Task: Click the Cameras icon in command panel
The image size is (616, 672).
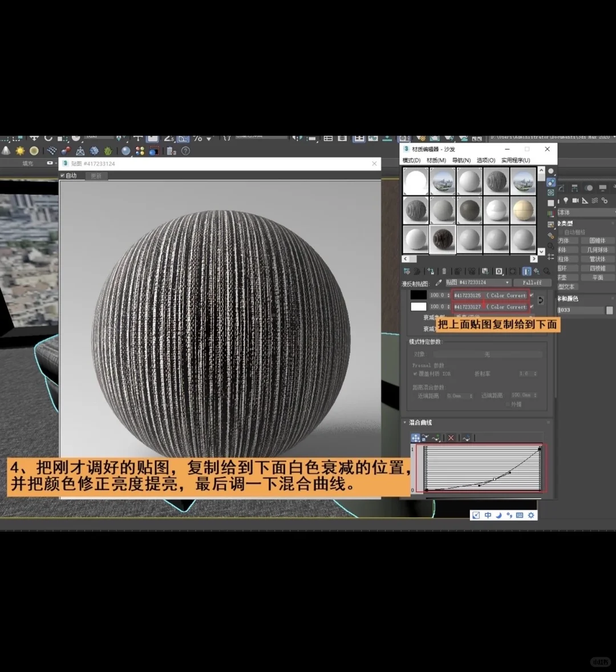Action: 576,201
